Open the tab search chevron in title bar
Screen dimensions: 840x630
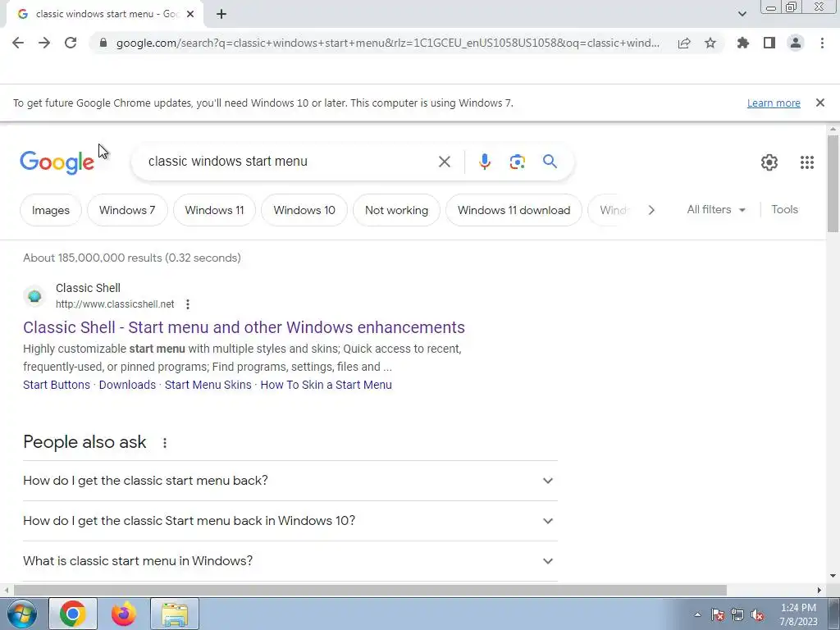click(742, 15)
